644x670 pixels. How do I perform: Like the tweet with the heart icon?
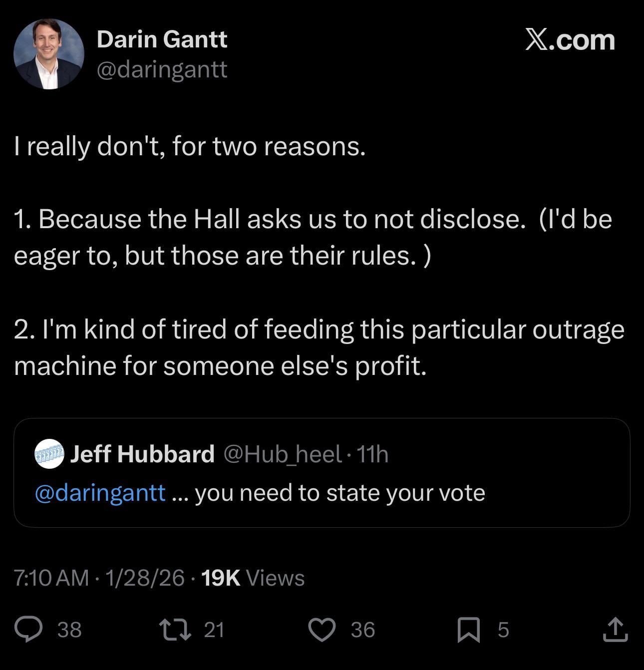(322, 629)
